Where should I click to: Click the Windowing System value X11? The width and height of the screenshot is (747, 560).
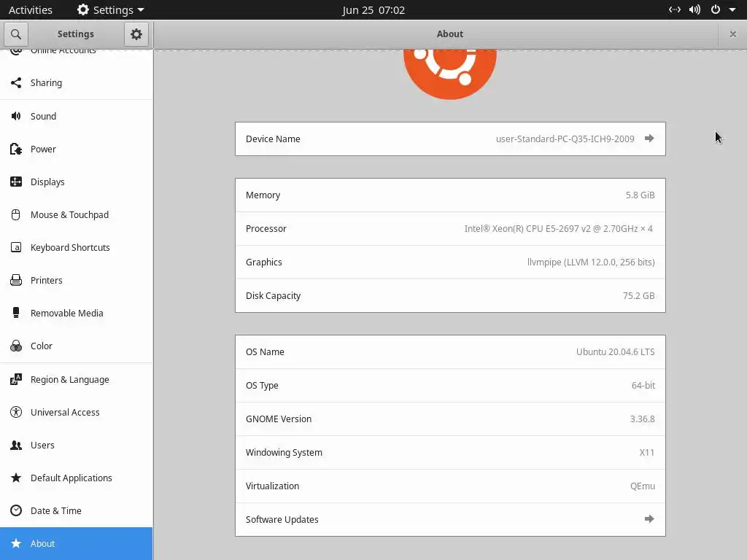point(646,453)
